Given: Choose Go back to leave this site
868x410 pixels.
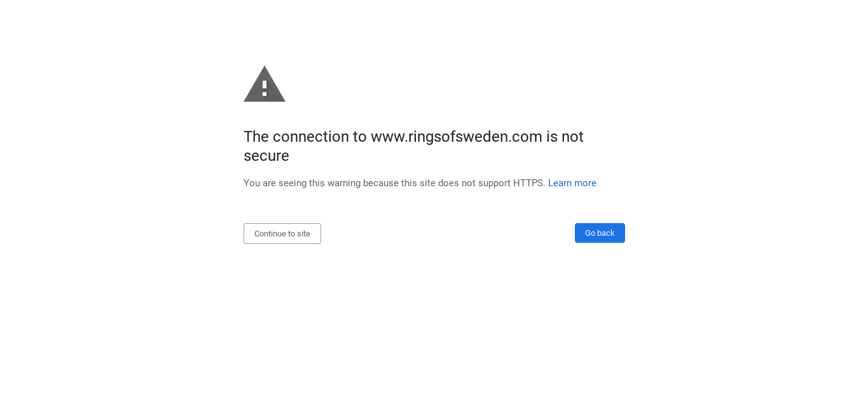Looking at the screenshot, I should (600, 233).
